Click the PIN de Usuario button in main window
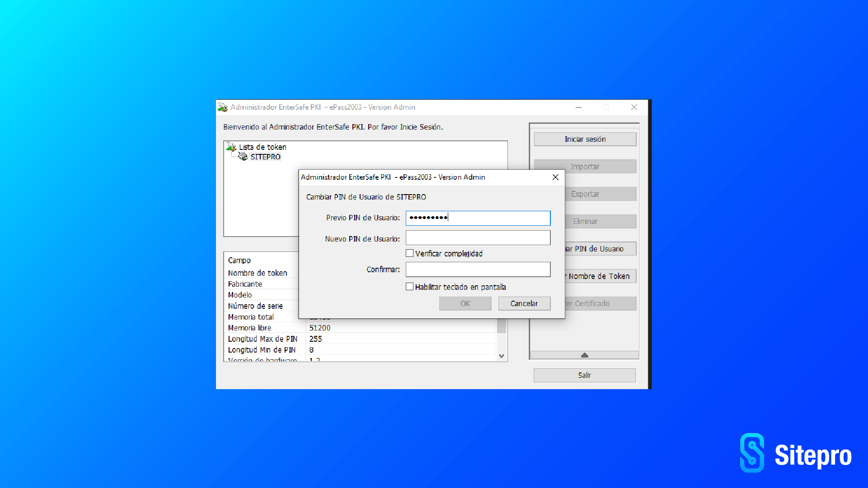 [601, 249]
